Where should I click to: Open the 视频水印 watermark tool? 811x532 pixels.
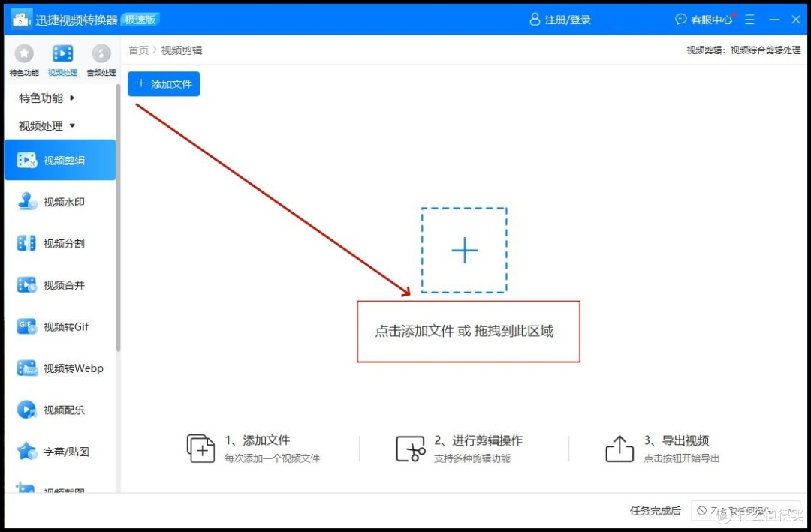pyautogui.click(x=60, y=202)
